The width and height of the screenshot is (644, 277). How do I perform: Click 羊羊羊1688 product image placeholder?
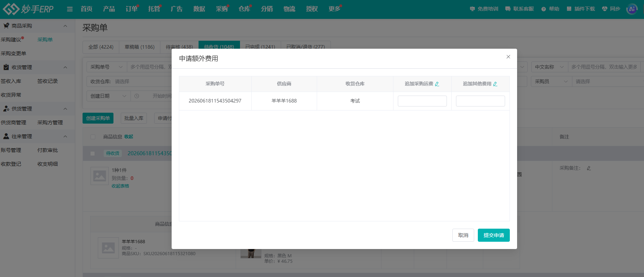click(x=108, y=248)
